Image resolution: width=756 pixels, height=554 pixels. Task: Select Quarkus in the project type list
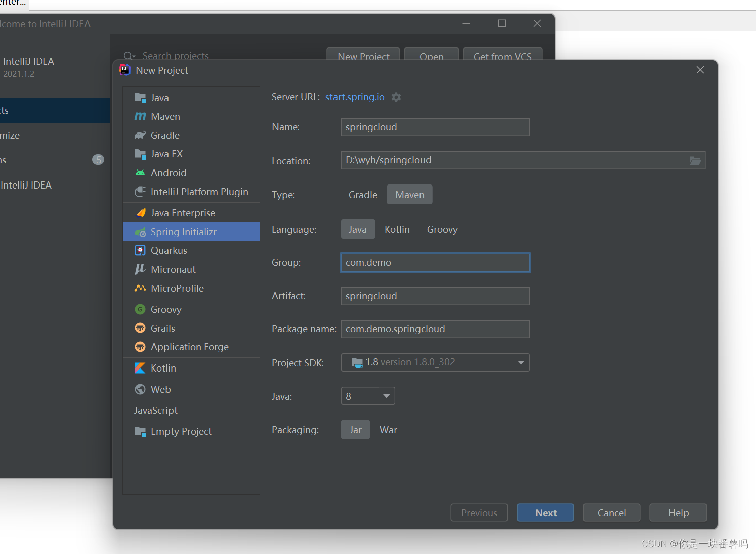point(191,250)
